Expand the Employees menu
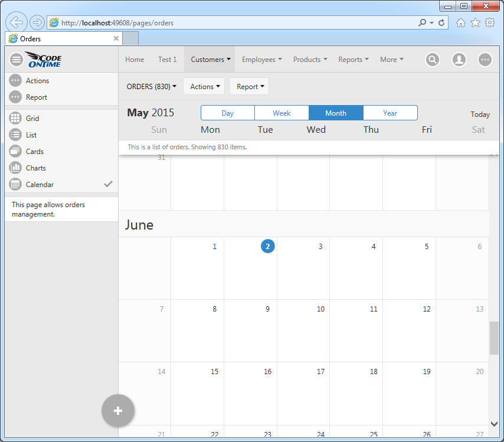Viewport: 504px width, 442px height. 262,60
